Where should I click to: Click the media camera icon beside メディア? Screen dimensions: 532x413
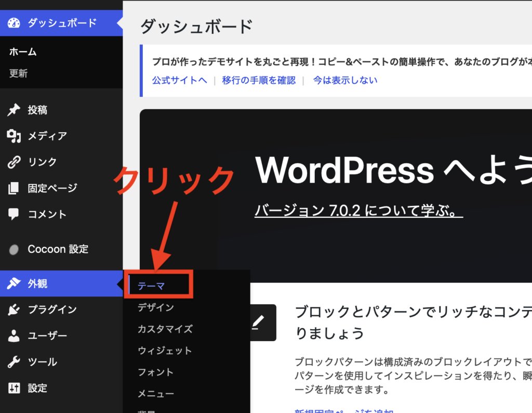coord(14,136)
